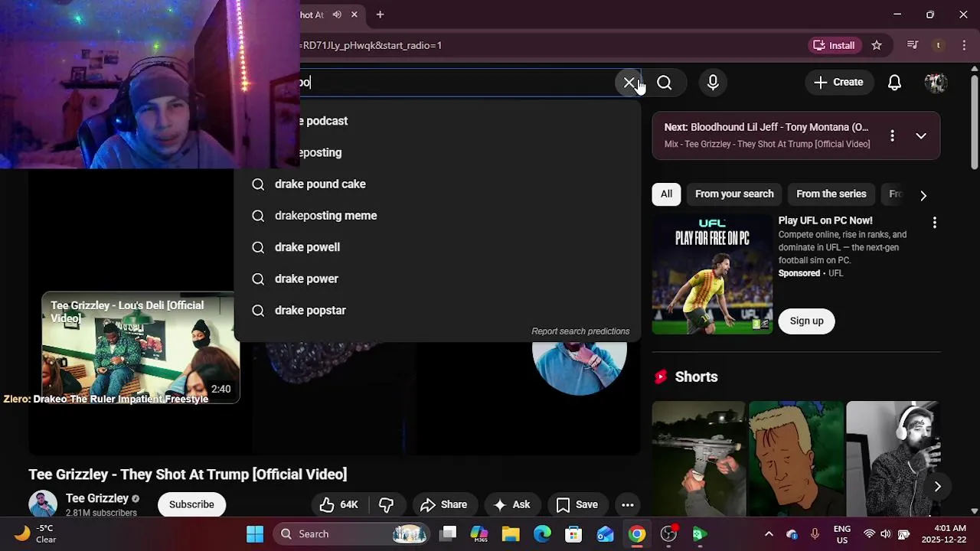Mute the tab via the speaker icon
This screenshot has height=551, width=980.
point(337,15)
